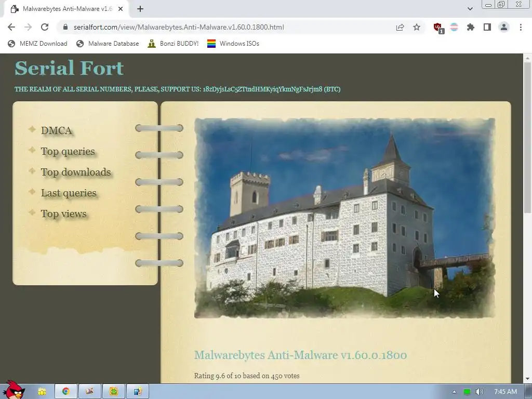
Task: Click the BTC support address text
Action: coord(271,89)
